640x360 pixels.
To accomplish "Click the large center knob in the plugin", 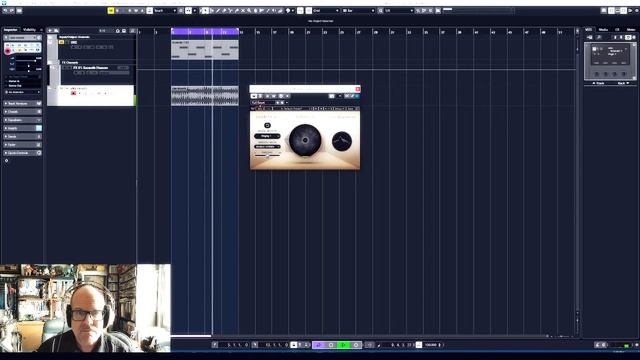I will [x=305, y=140].
